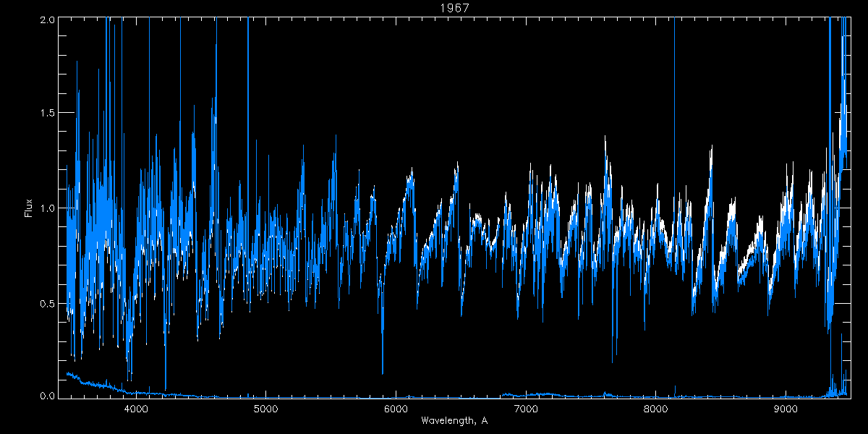Click the 'Flux' y-axis label
Screen dimensions: 868x434
click(29, 208)
